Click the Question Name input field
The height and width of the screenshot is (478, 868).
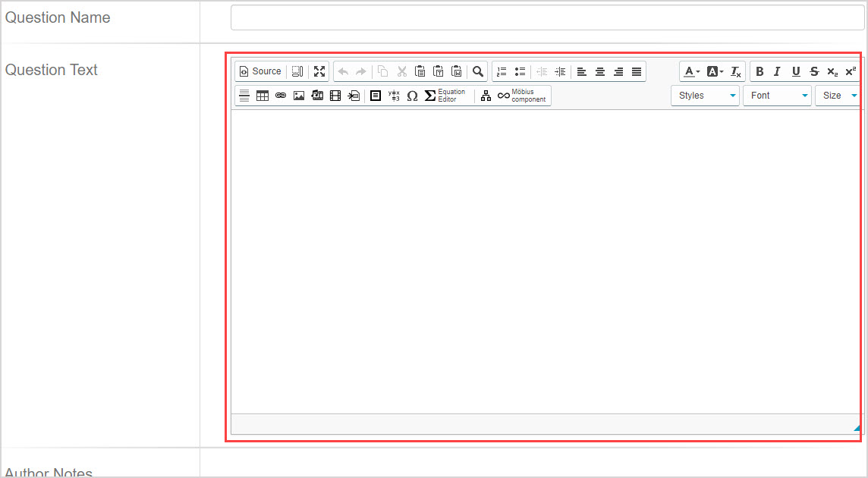[x=547, y=18]
